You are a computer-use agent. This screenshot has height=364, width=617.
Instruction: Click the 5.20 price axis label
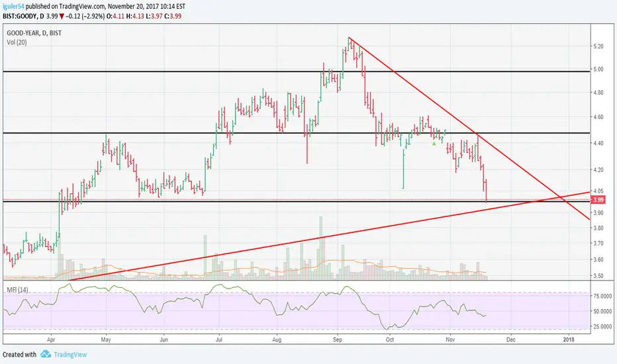click(x=598, y=46)
